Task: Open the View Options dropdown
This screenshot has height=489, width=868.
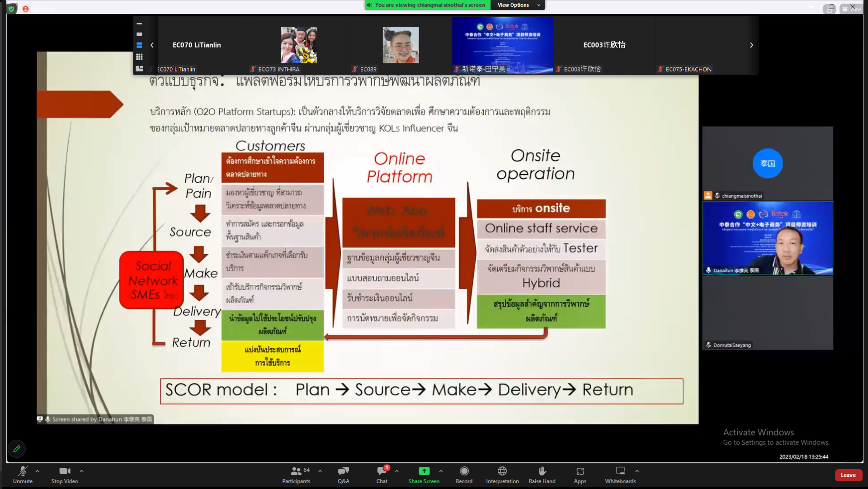Action: click(x=518, y=5)
